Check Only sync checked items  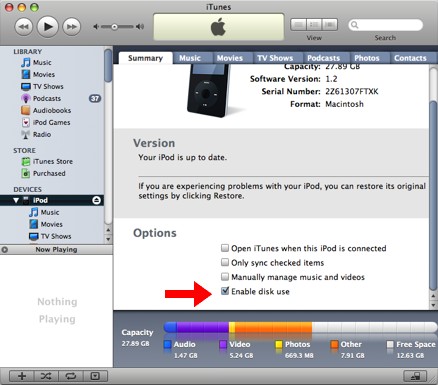(x=225, y=262)
